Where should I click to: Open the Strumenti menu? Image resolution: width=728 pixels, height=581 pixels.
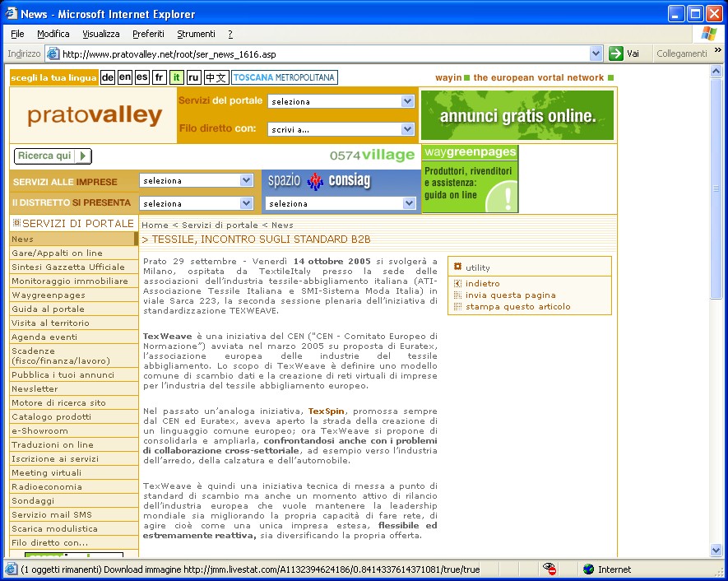click(196, 34)
